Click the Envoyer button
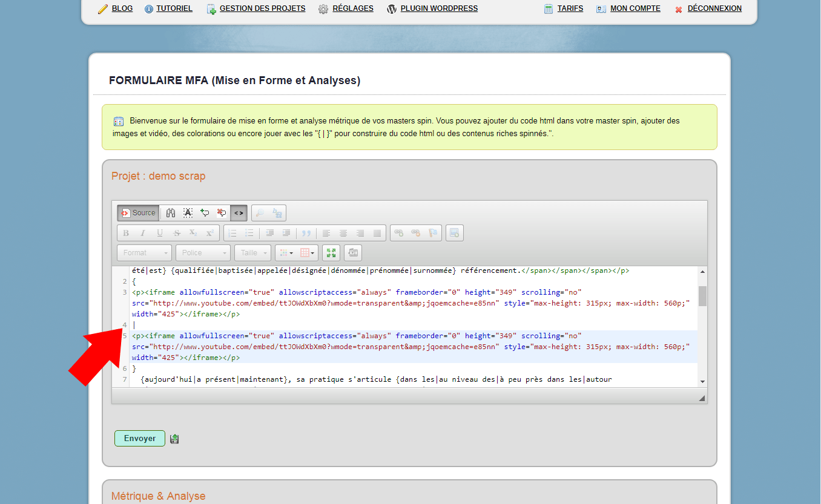This screenshot has width=821, height=504. [x=139, y=438]
